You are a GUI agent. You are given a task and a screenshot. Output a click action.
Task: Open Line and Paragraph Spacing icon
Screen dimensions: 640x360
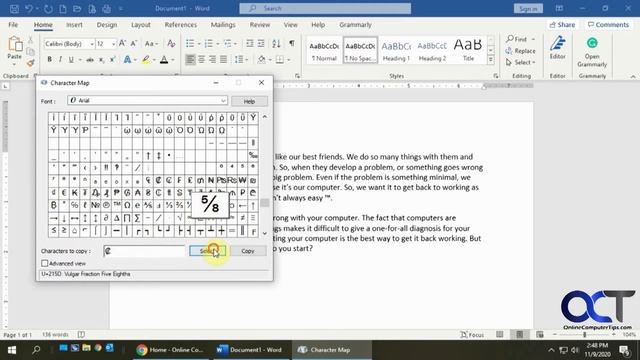click(239, 60)
